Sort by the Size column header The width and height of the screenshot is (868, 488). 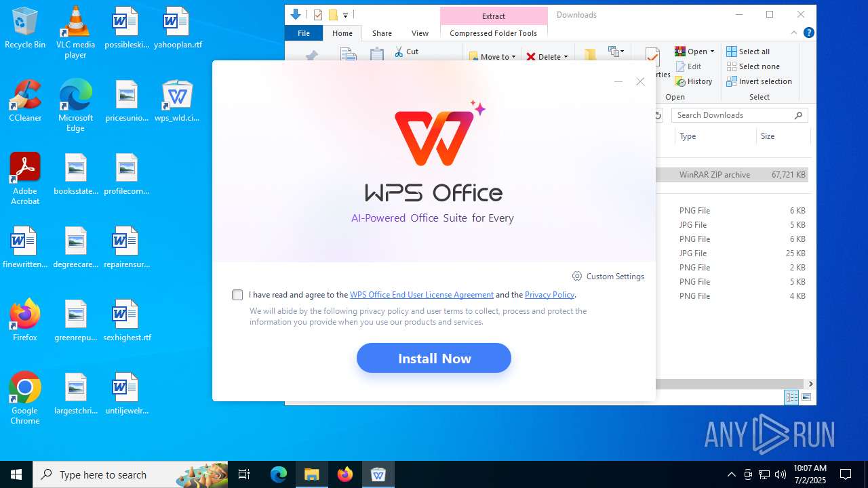tap(783, 136)
